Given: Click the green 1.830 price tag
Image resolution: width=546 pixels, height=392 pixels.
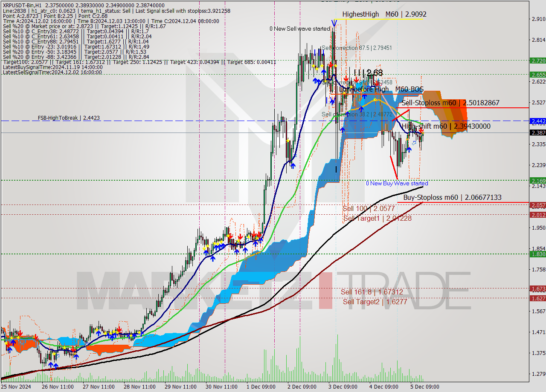Looking at the screenshot, I should [537, 254].
